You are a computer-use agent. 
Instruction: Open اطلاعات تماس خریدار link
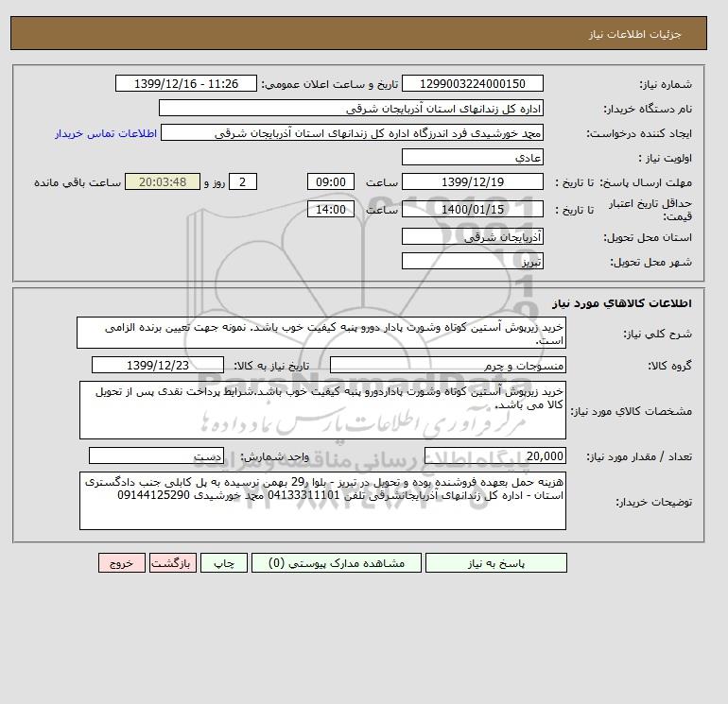tap(106, 133)
